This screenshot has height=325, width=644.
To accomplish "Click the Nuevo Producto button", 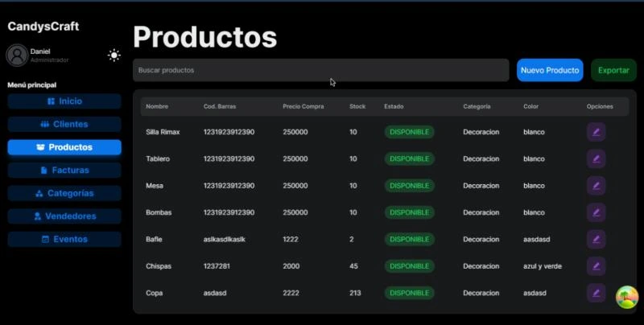I will tap(550, 70).
